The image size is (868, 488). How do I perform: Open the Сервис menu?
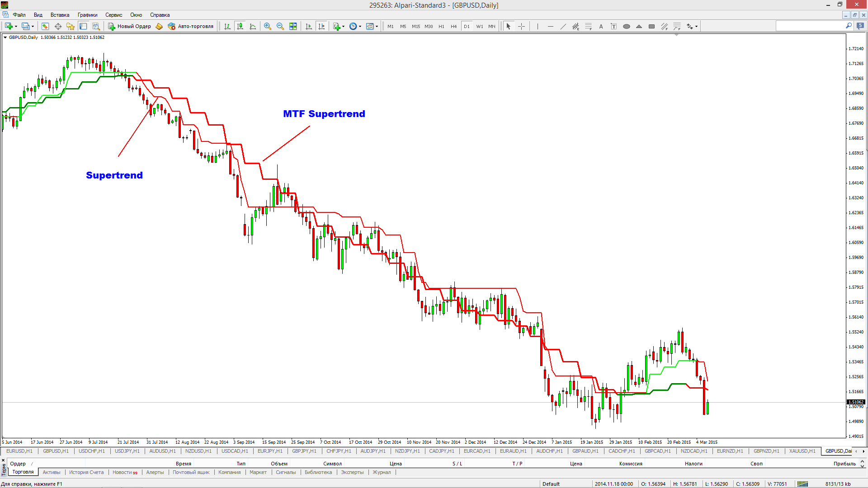point(113,15)
